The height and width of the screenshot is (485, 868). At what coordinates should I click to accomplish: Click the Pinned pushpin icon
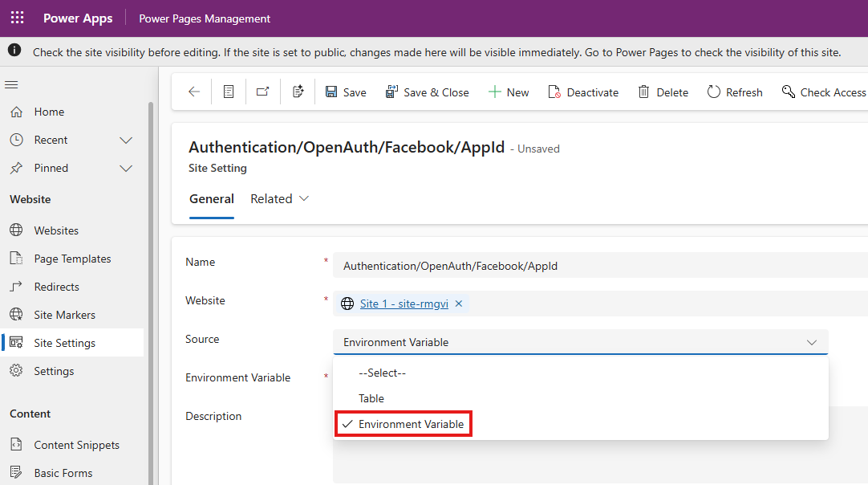pyautogui.click(x=17, y=168)
